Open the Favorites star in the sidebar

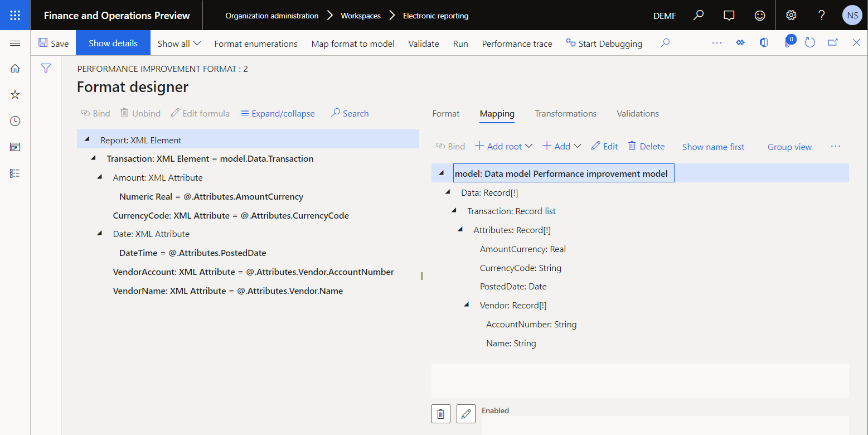click(x=14, y=94)
